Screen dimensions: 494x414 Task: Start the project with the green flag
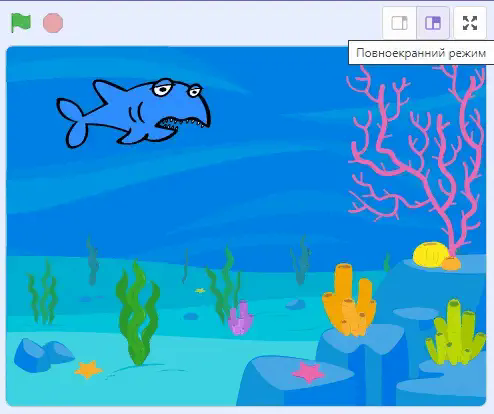21,23
